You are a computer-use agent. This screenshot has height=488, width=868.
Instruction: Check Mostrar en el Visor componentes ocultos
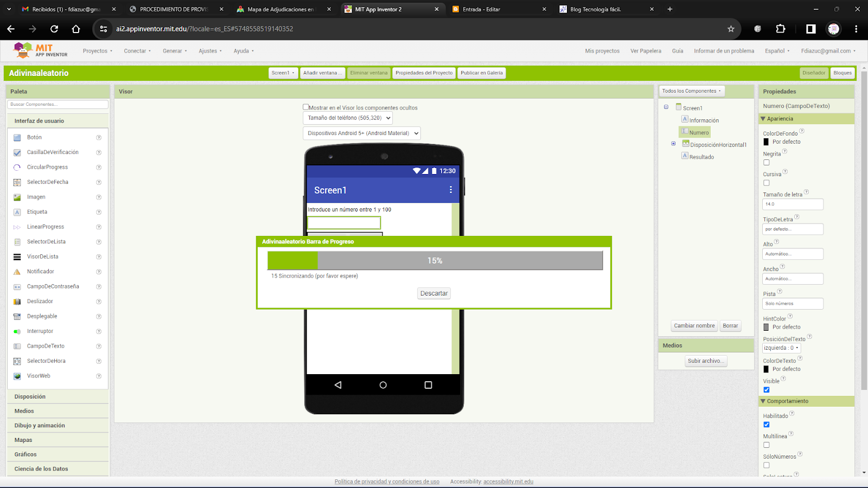coord(306,107)
